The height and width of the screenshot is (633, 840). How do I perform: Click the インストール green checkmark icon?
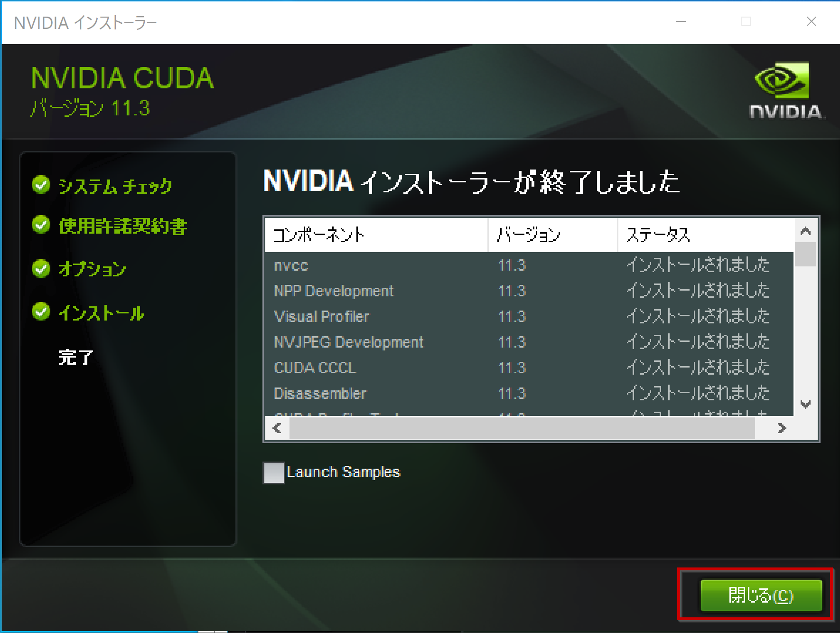pyautogui.click(x=41, y=312)
